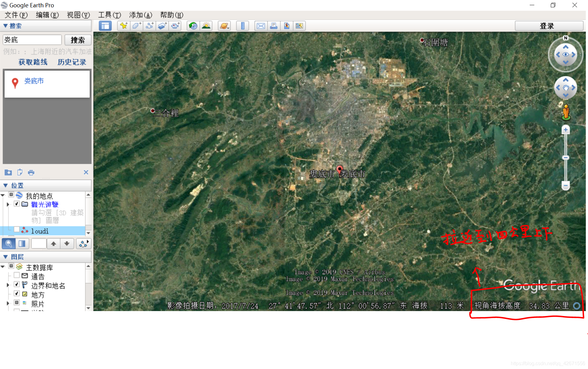The width and height of the screenshot is (588, 369).
Task: Collapse the 图层 panel section
Action: click(x=5, y=257)
